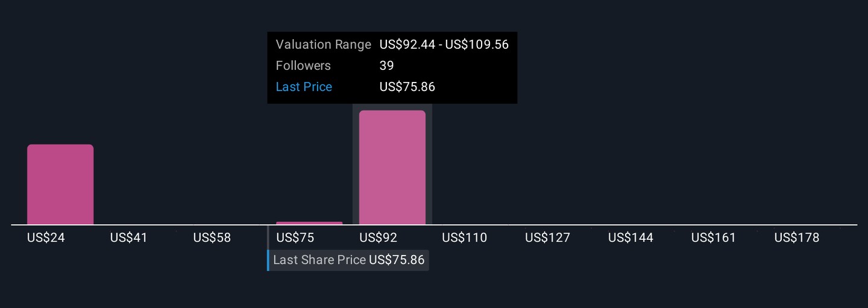Screen dimensions: 868x308
Task: Click the US$41 axis label
Action: click(x=129, y=237)
